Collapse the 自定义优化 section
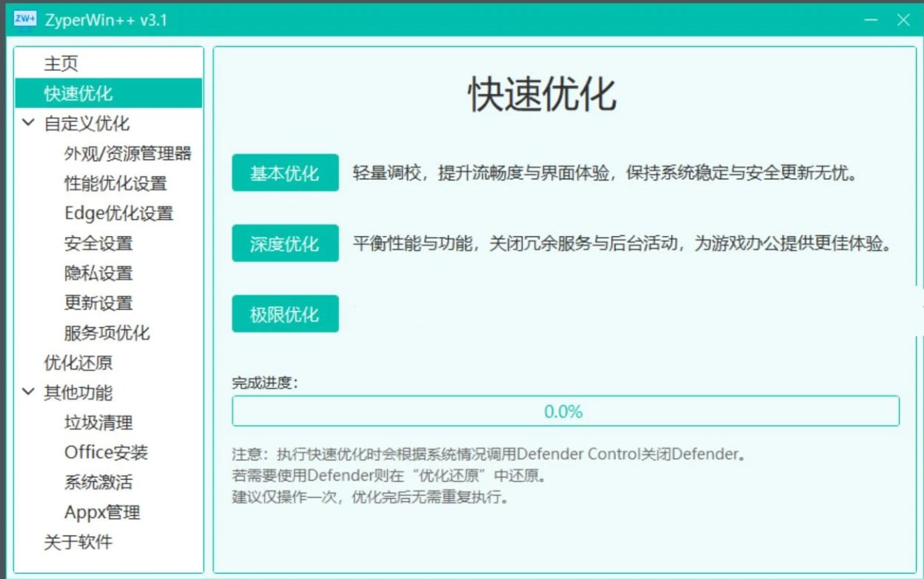The width and height of the screenshot is (924, 579). pos(28,123)
